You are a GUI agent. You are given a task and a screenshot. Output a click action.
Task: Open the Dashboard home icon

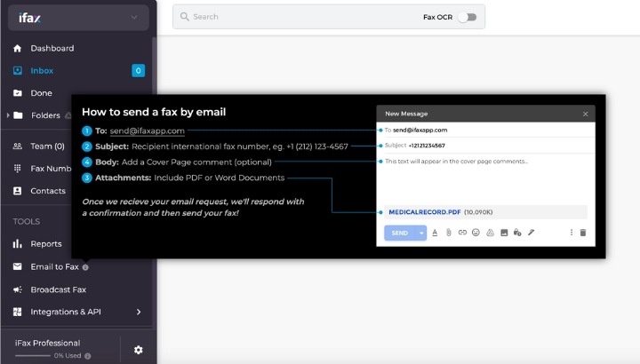coord(17,49)
